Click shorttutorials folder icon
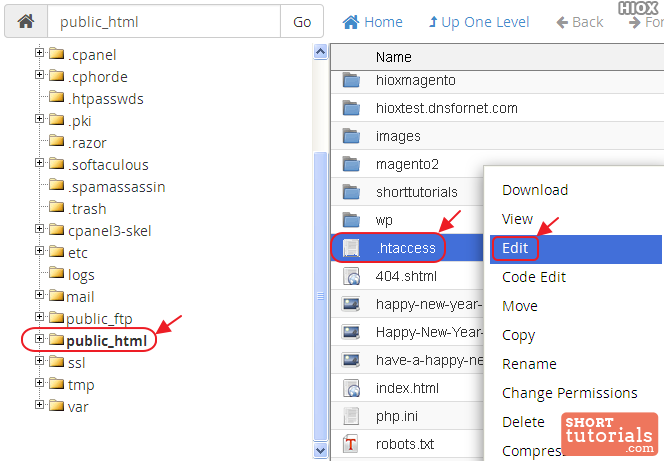This screenshot has width=664, height=461. [351, 192]
